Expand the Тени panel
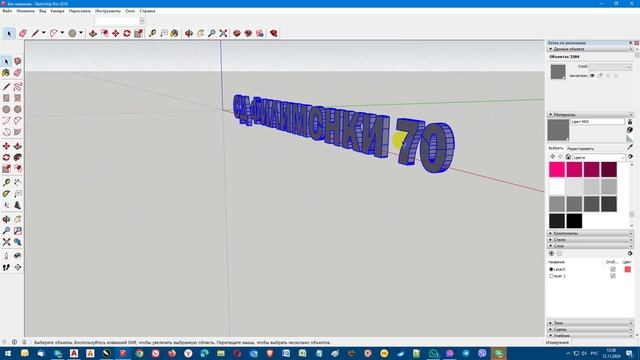Image resolution: width=640 pixels, height=360 pixels. click(590, 323)
